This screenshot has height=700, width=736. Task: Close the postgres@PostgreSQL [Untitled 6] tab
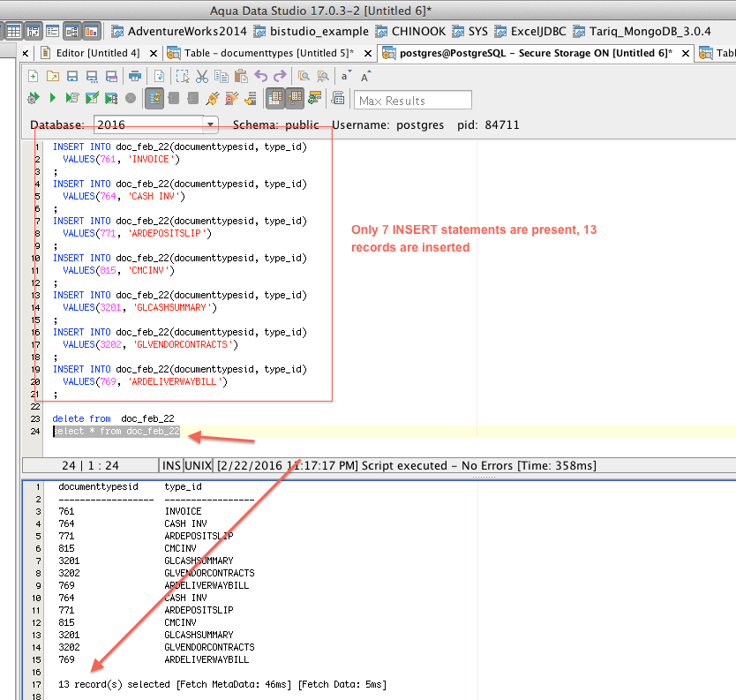coord(686,54)
